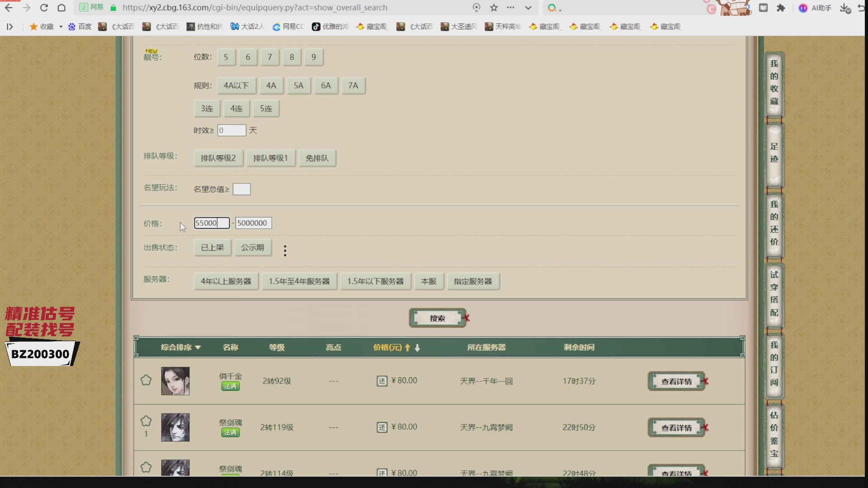Favorite the 俏千金 listing with its star
Image resolution: width=868 pixels, height=488 pixels.
pyautogui.click(x=146, y=380)
